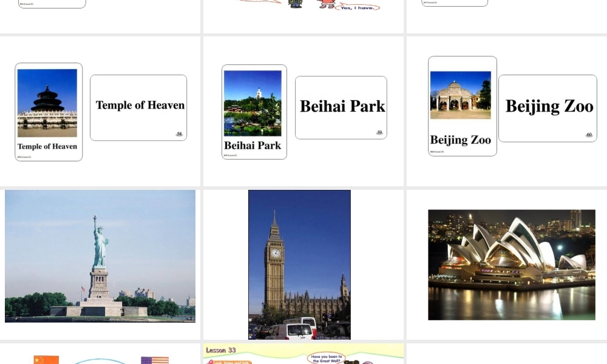Viewport: 607px width, 364px height.
Task: Click page number 59 on the slide
Action: tap(379, 132)
